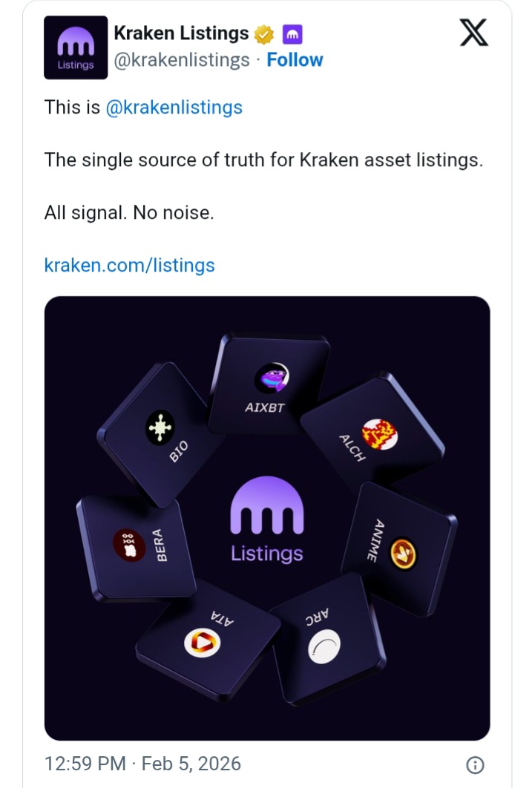Click the Kraken Listings display name
This screenshot has height=797, width=532.
180,33
